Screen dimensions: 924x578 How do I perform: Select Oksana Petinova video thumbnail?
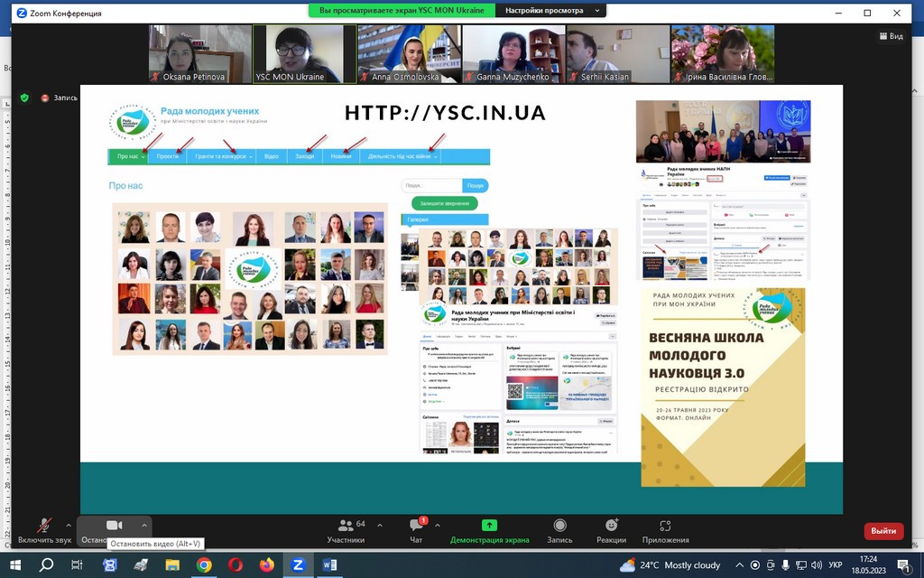coord(200,53)
